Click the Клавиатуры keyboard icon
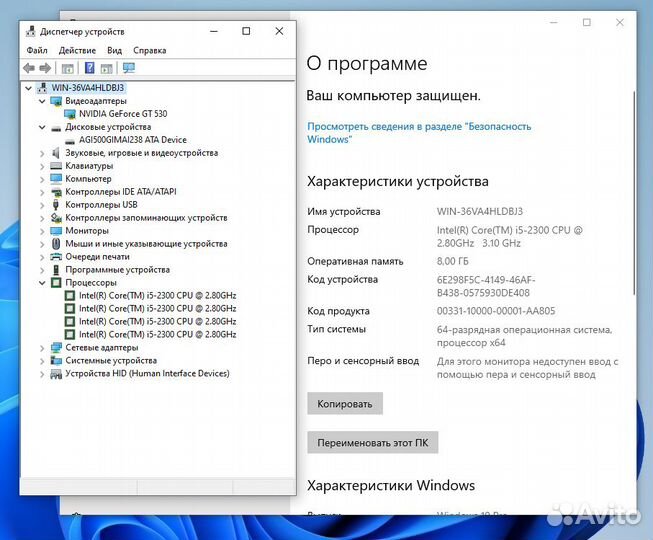 tap(56, 166)
